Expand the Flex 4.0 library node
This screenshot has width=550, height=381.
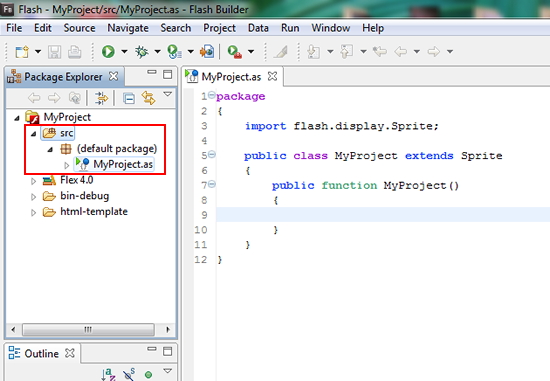(33, 181)
